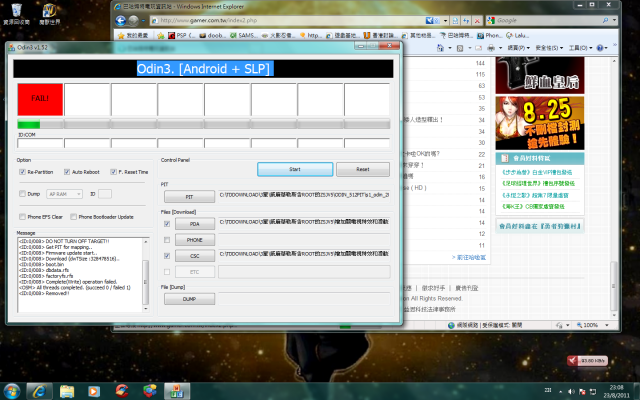Viewport: 640px width, 400px height.
Task: Open the IE Home toolbar icon
Action: point(440,48)
